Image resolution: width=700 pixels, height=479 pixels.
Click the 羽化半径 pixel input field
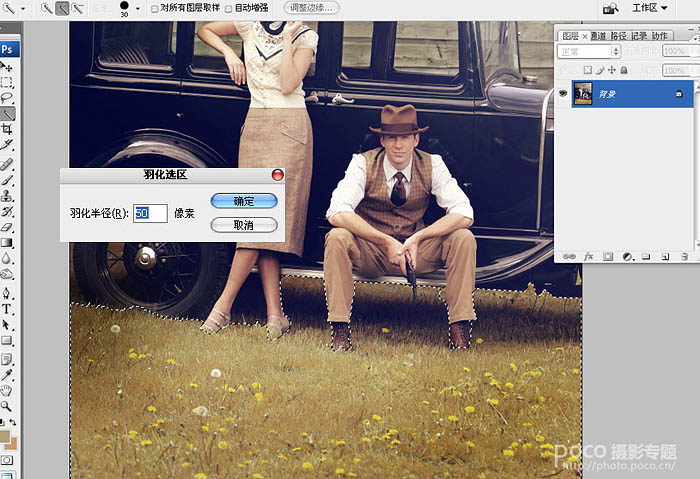tap(150, 213)
